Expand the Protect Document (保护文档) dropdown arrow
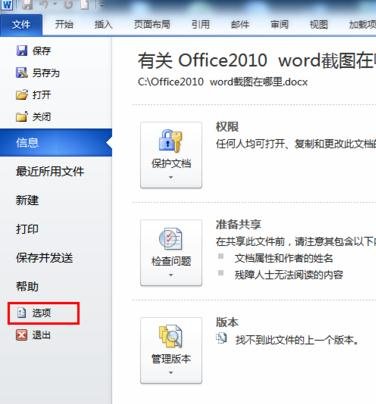The image size is (376, 404). click(171, 178)
